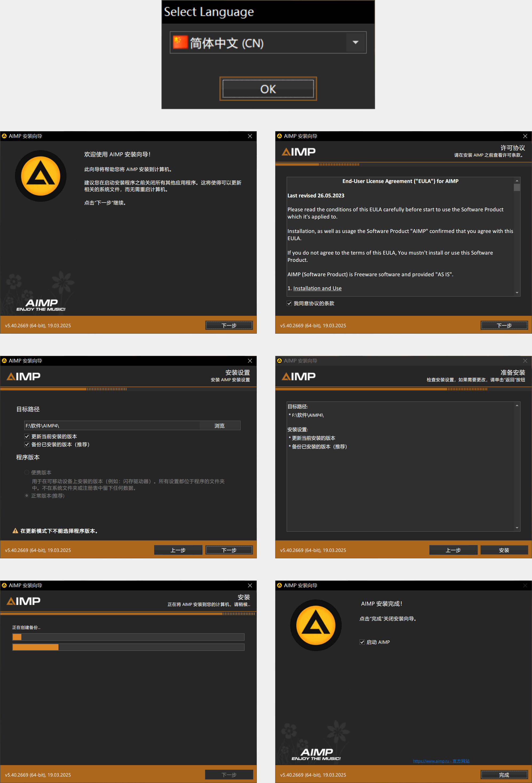Click version text in welcome window footer
This screenshot has width=532, height=783.
[x=38, y=325]
